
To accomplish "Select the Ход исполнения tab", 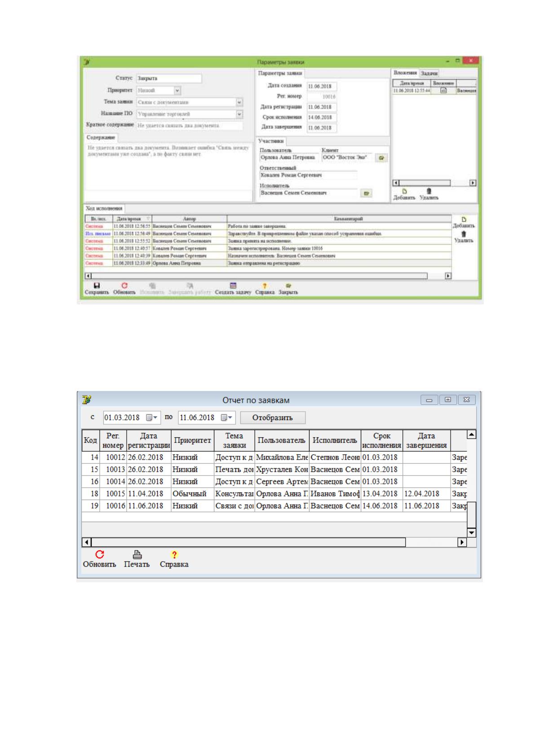I will tap(104, 208).
